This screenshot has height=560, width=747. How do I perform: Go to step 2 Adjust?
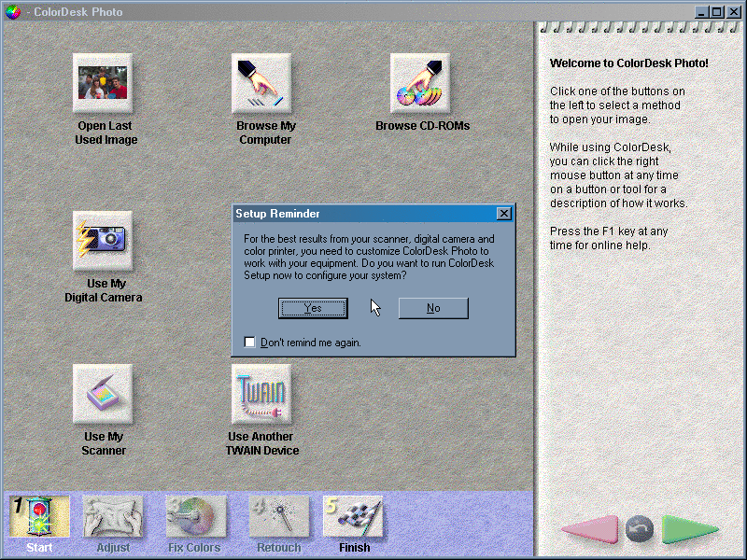(x=113, y=517)
